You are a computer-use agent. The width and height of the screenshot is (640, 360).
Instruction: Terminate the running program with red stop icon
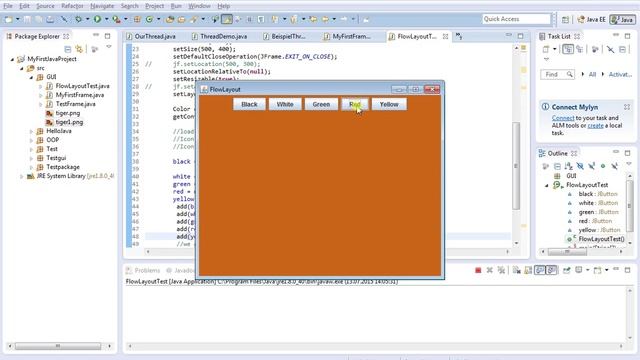(478, 270)
